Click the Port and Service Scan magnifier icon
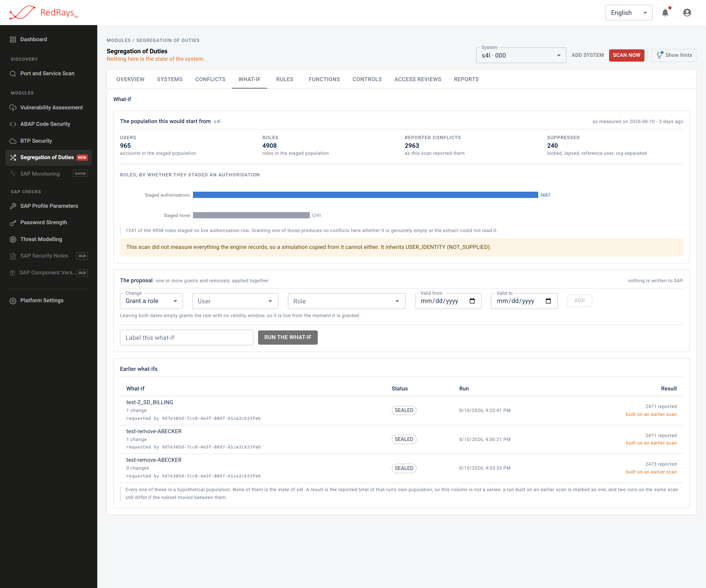Image resolution: width=706 pixels, height=588 pixels. tap(13, 73)
